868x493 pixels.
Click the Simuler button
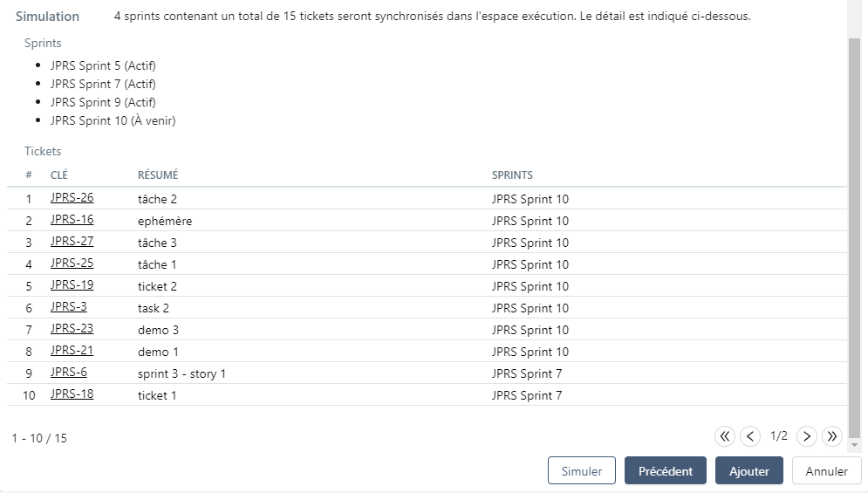(x=581, y=470)
